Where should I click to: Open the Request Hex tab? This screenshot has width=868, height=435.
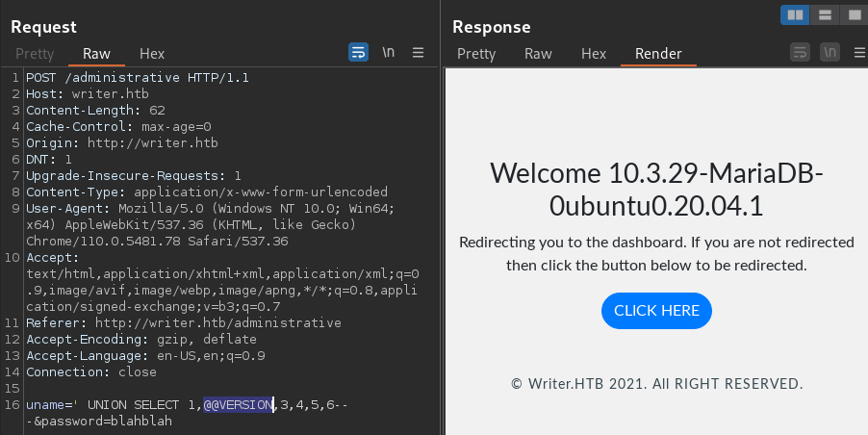(152, 54)
